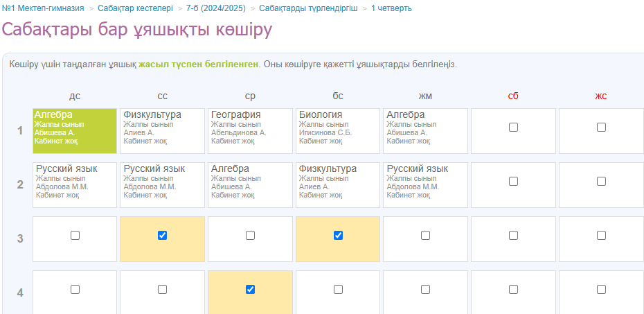Click the География lesson cell on ср

click(250, 130)
